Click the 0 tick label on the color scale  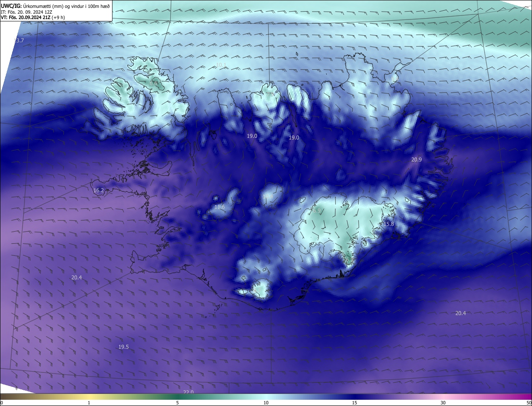(x=1, y=403)
